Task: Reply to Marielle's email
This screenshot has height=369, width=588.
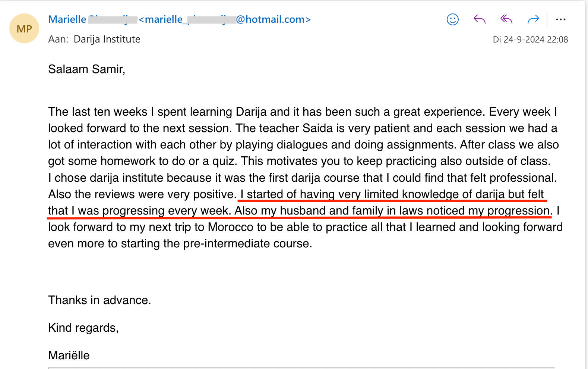Action: coord(479,19)
